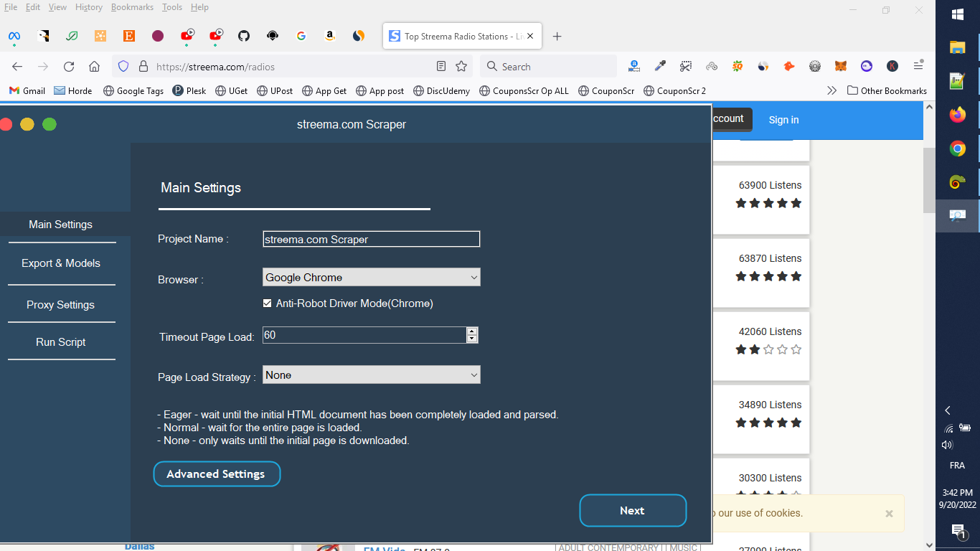Open the File menu
Image resolution: width=980 pixels, height=551 pixels.
coord(11,7)
